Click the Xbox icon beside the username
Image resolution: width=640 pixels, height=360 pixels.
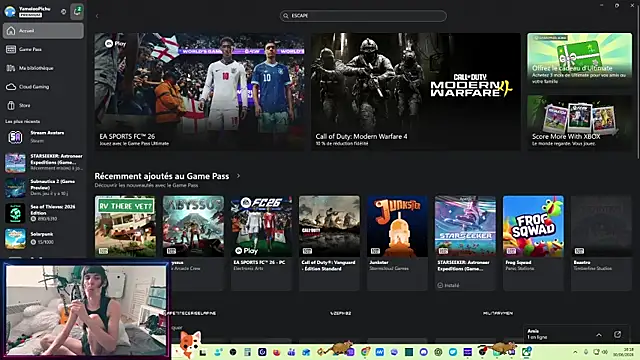click(x=63, y=11)
